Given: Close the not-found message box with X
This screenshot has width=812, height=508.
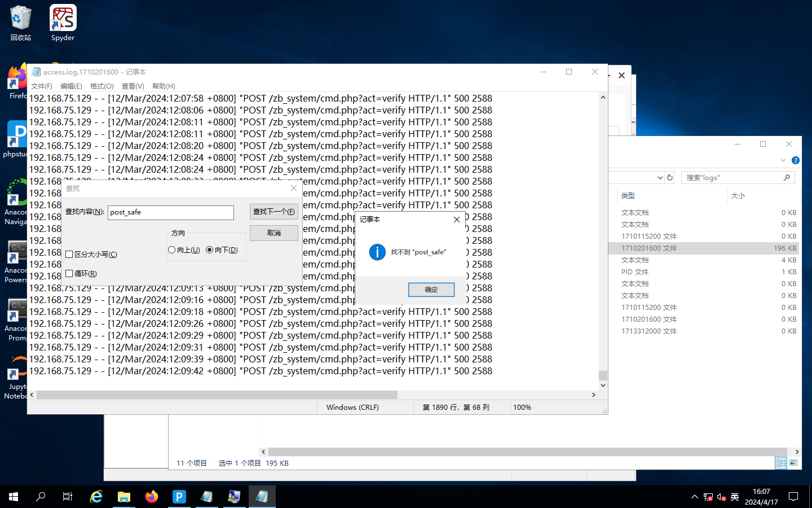Looking at the screenshot, I should click(x=457, y=220).
